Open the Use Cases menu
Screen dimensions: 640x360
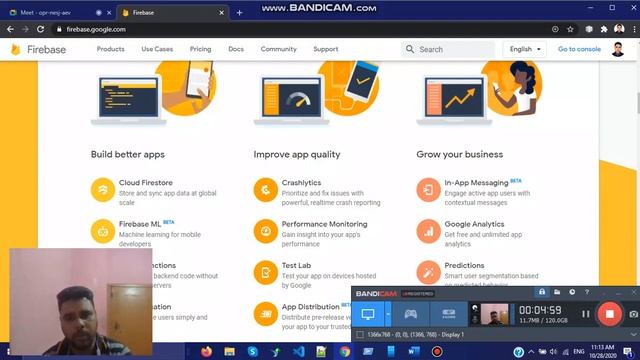pyautogui.click(x=157, y=49)
